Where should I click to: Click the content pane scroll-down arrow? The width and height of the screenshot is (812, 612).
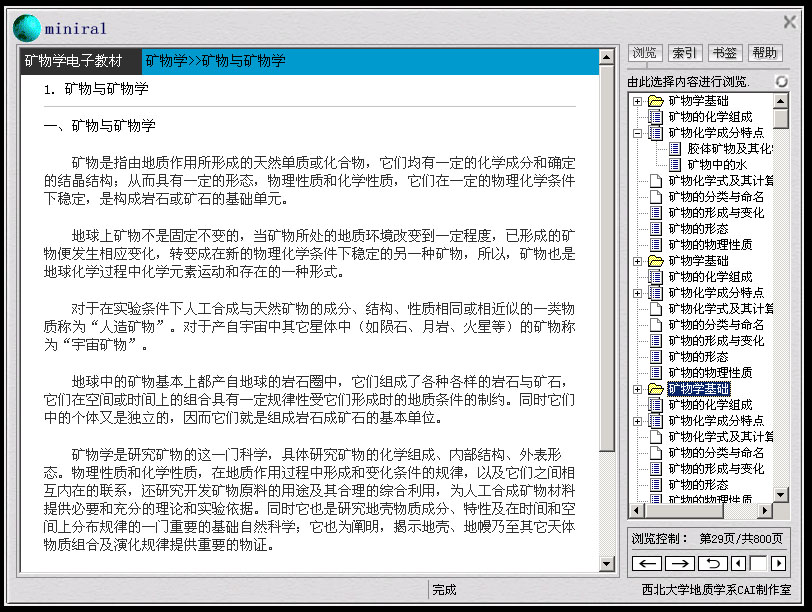tap(606, 563)
